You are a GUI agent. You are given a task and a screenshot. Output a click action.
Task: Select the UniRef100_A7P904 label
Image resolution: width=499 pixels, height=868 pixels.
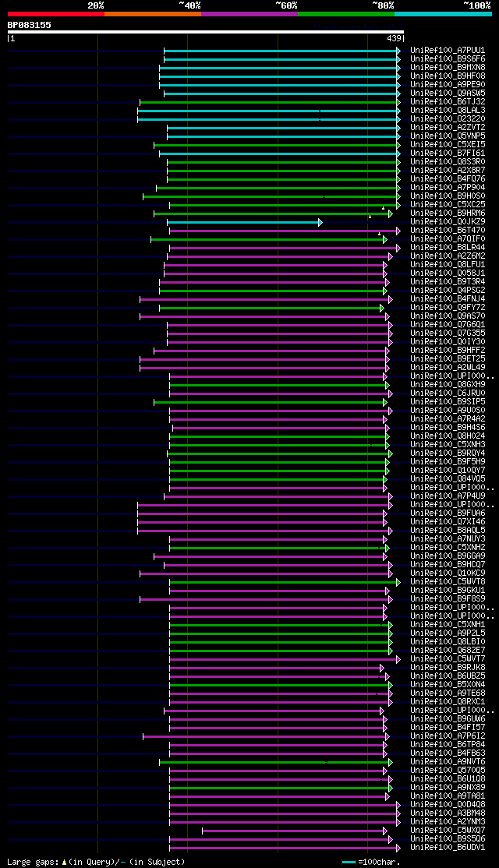448,188
